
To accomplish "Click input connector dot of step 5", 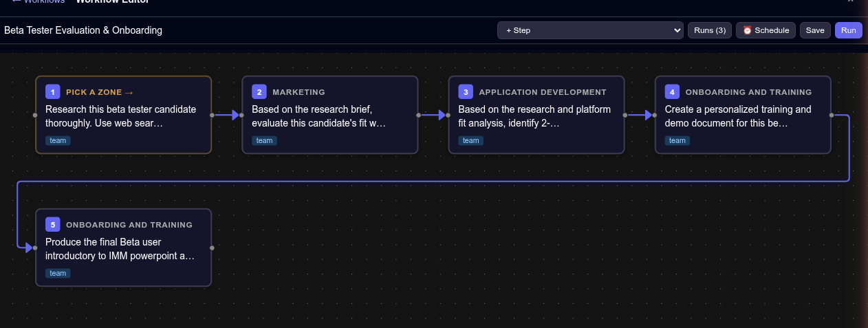I will click(36, 248).
